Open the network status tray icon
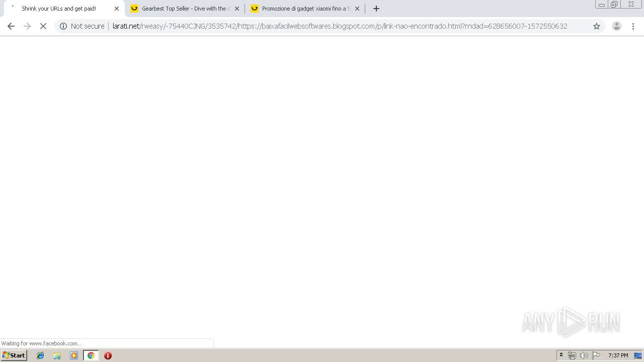The height and width of the screenshot is (362, 644). click(x=572, y=355)
